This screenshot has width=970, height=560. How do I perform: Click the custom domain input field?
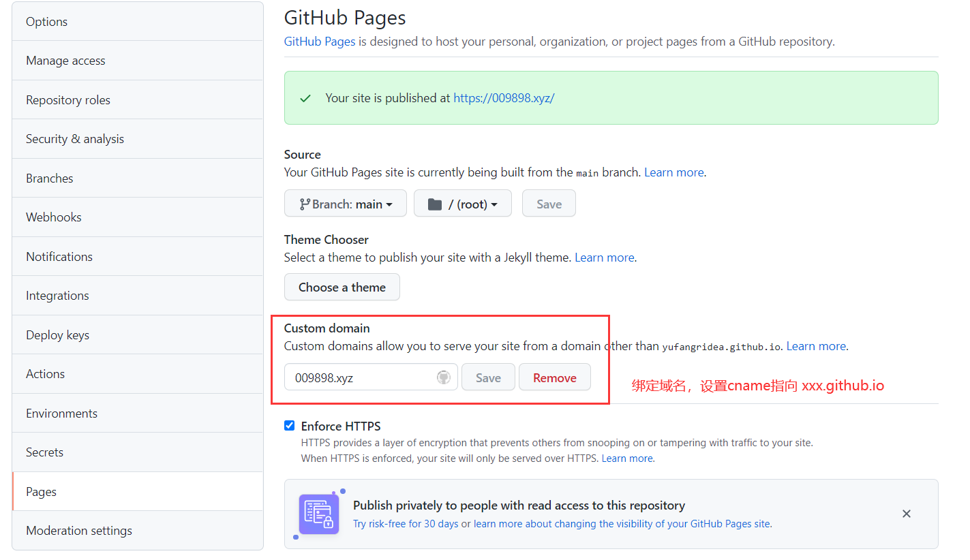click(371, 377)
